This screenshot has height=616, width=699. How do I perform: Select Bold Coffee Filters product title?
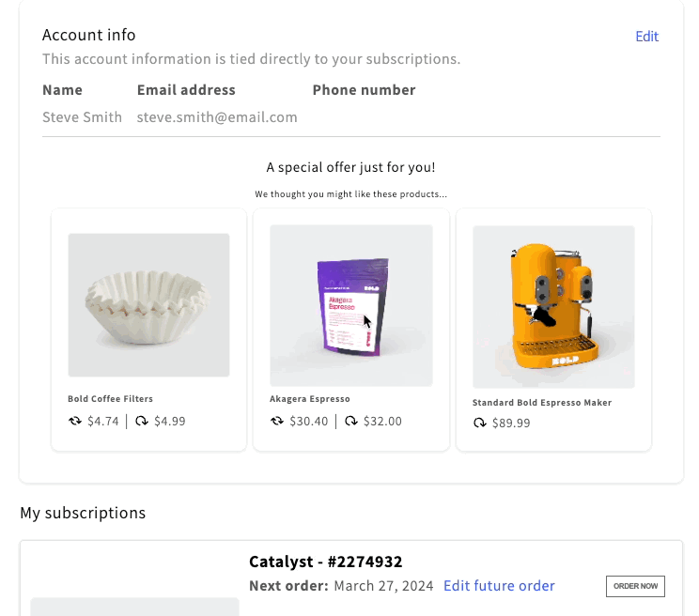coord(110,399)
